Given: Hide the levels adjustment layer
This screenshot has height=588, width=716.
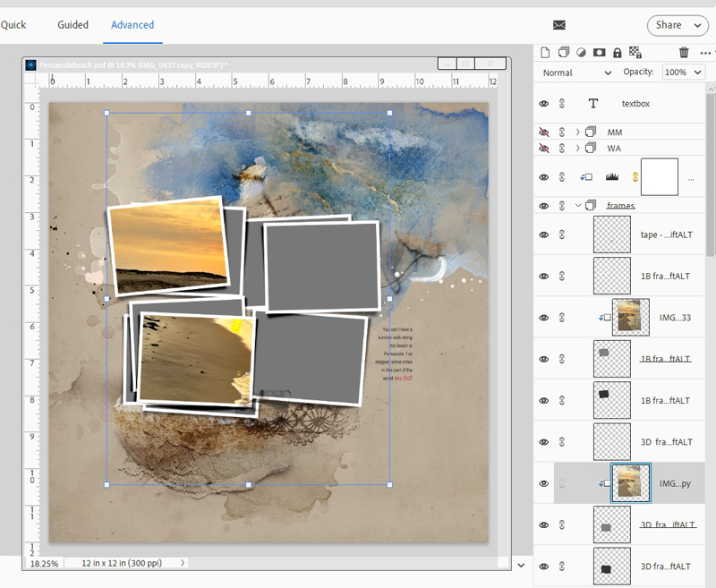Looking at the screenshot, I should point(544,177).
